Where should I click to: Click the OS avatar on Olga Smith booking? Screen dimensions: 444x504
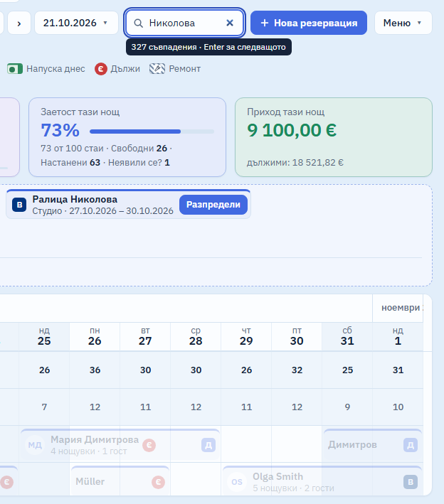point(237,482)
